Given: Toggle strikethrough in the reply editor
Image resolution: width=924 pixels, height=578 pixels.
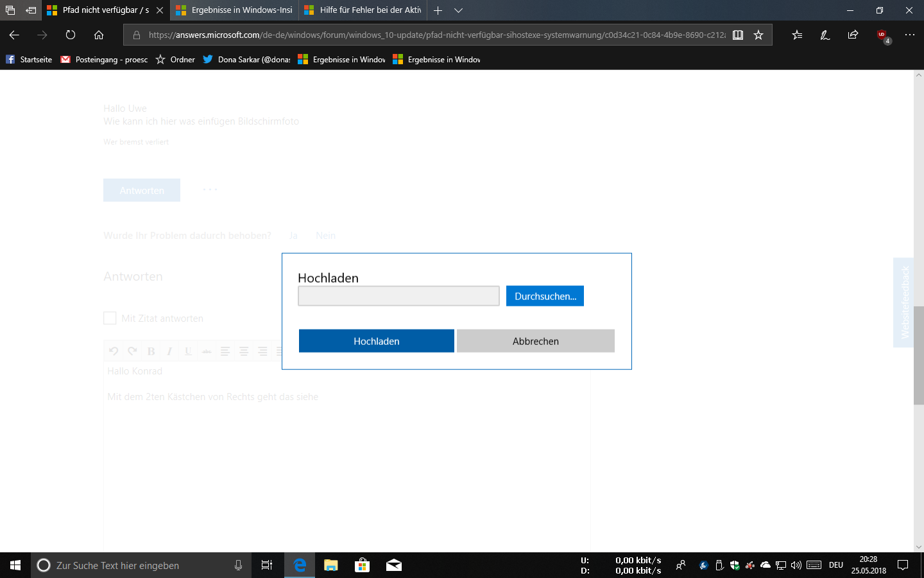Looking at the screenshot, I should click(207, 351).
